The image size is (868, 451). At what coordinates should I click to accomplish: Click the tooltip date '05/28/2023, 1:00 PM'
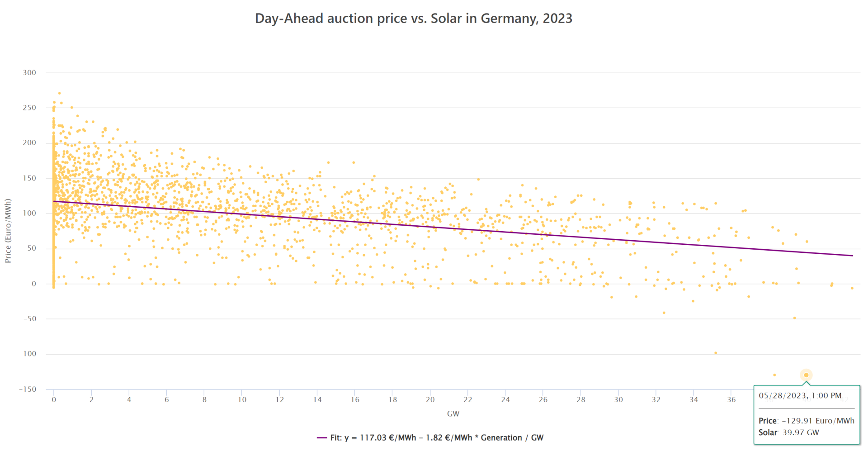(800, 395)
